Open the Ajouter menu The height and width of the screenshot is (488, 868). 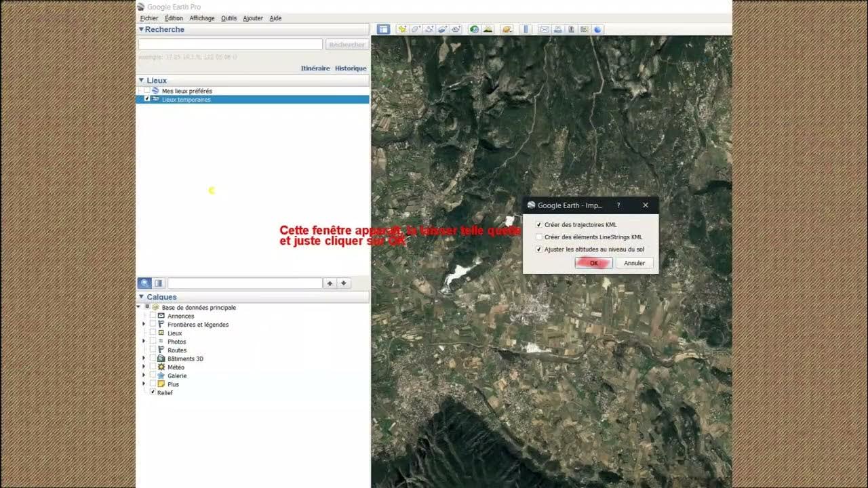(x=253, y=18)
